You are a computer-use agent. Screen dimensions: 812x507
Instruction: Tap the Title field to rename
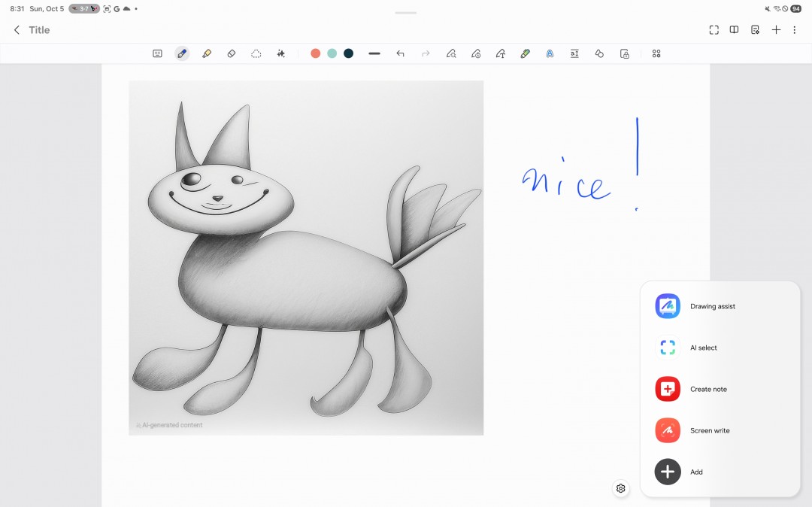pos(39,30)
